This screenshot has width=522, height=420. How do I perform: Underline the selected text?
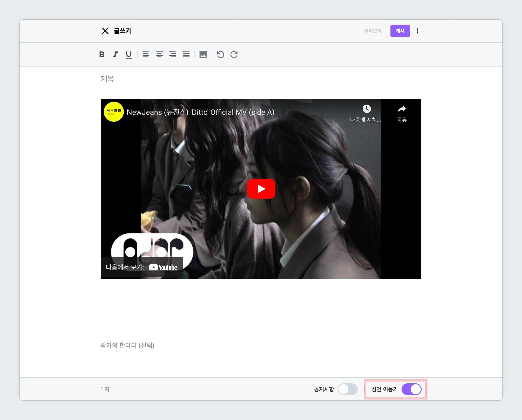coord(129,55)
